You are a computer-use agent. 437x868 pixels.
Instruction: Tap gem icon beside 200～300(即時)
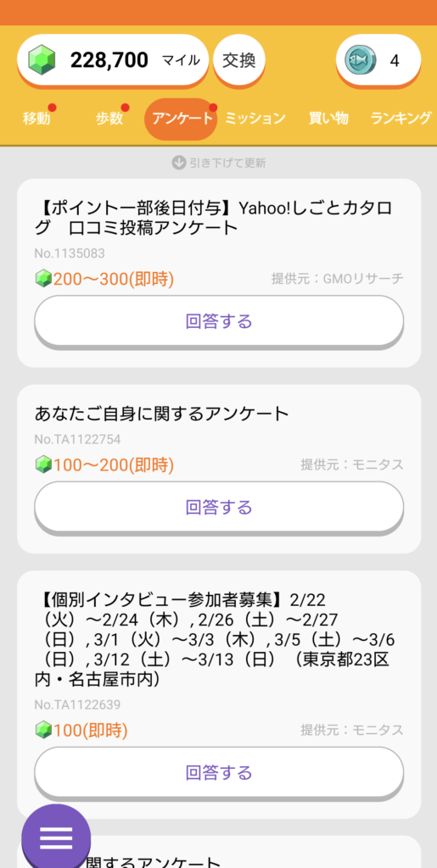coord(43,279)
